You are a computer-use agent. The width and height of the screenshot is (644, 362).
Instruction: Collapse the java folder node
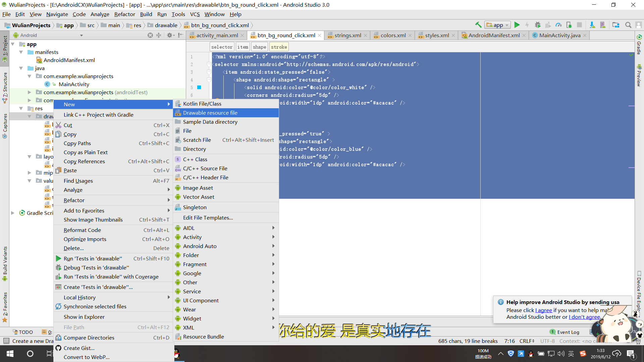pyautogui.click(x=21, y=68)
